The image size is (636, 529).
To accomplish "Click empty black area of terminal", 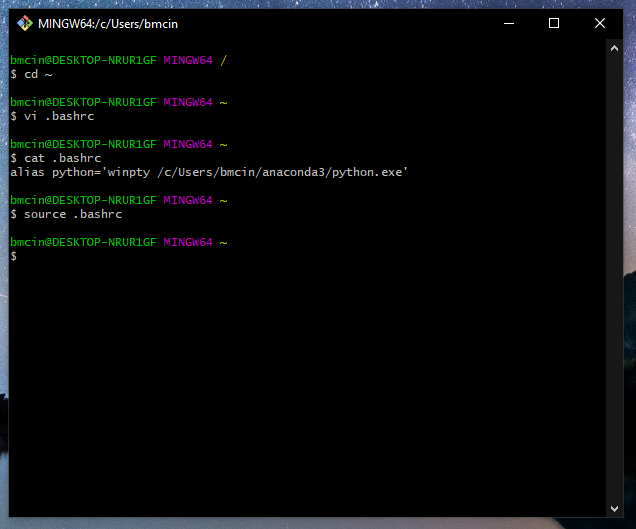I will [x=300, y=380].
